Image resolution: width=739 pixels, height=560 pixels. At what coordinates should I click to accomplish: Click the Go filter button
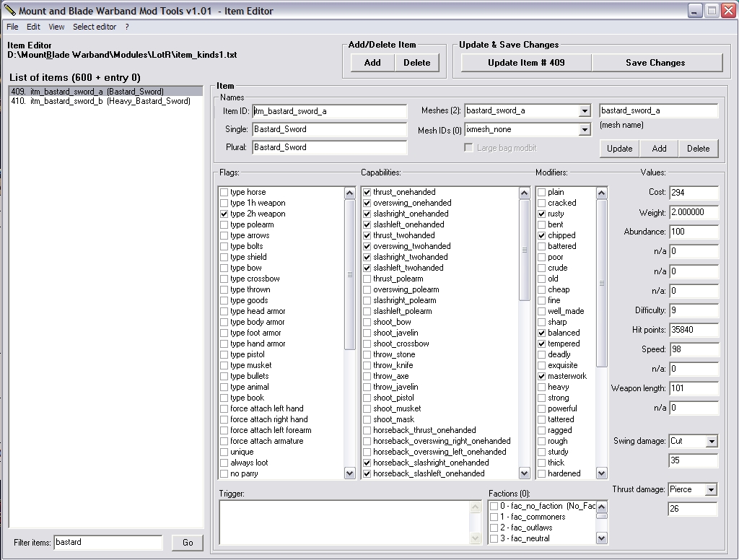tap(188, 543)
